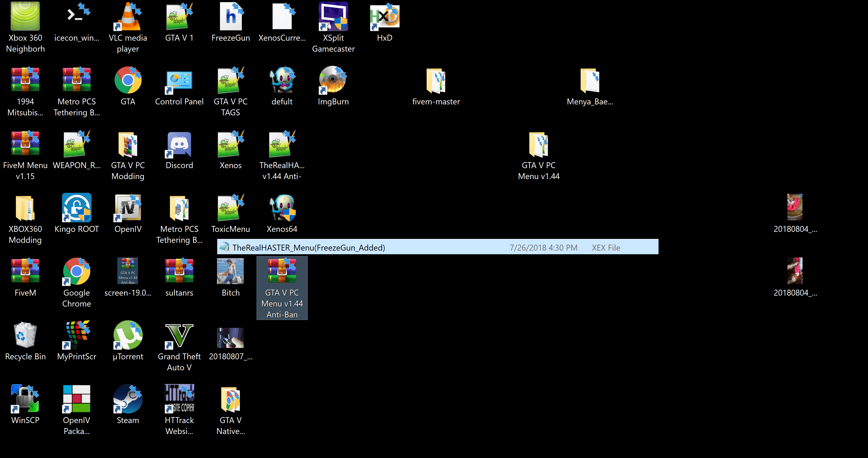
Task: Click the Kingo ROOT icon
Action: coord(76,208)
